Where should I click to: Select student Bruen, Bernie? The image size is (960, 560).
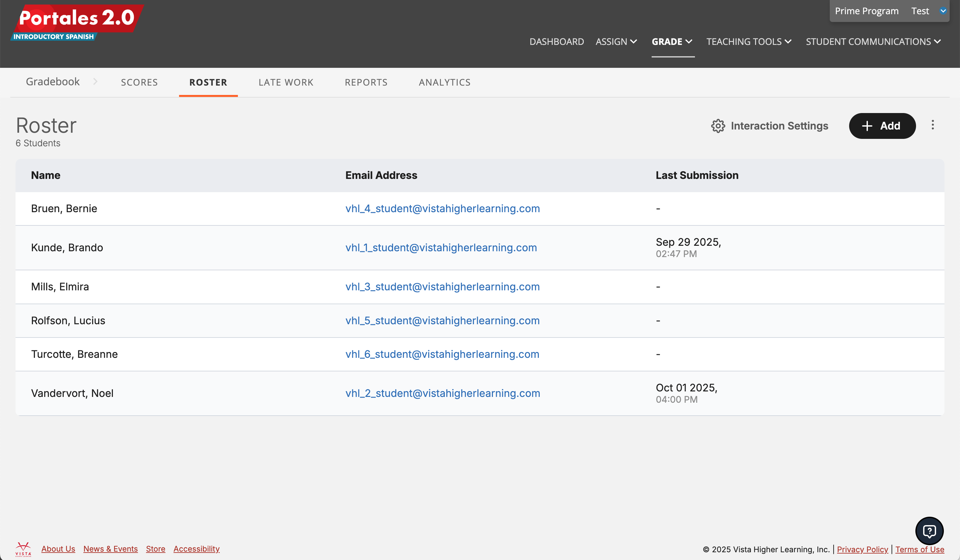(64, 209)
